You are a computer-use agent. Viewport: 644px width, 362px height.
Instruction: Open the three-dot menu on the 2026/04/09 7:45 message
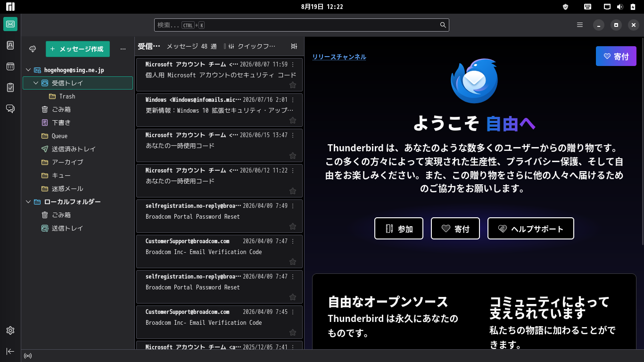pos(293,312)
